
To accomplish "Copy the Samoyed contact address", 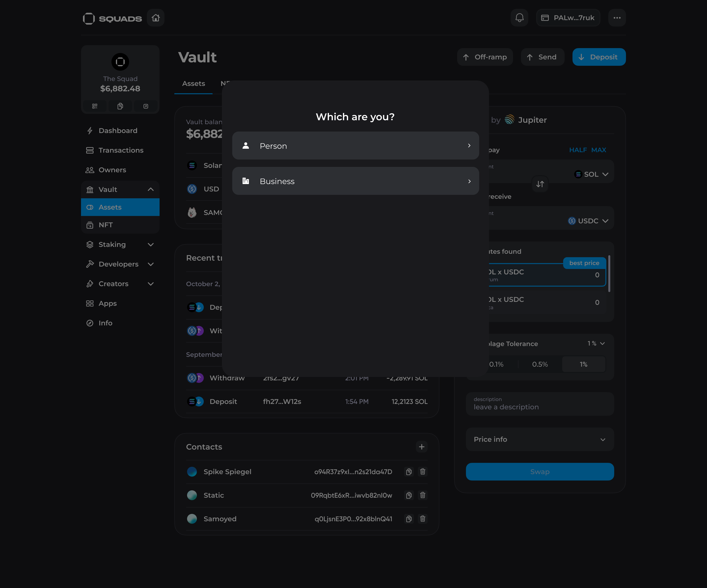I will 409,519.
